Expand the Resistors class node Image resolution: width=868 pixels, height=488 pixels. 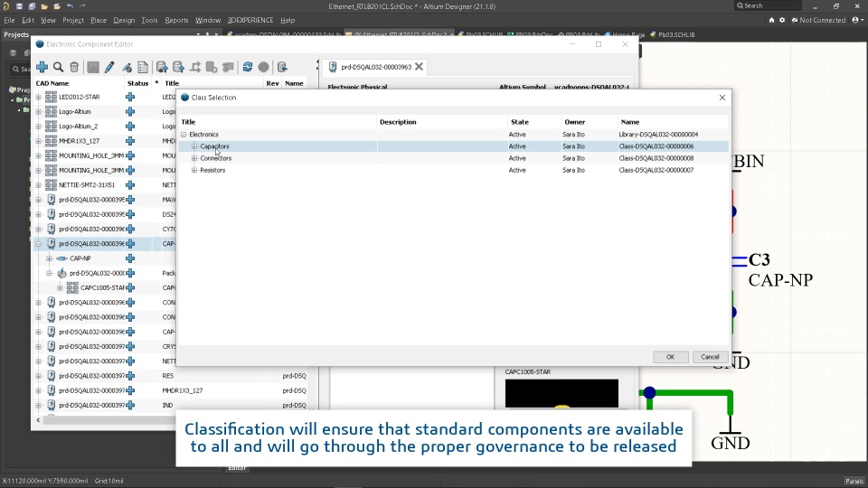[x=194, y=171]
